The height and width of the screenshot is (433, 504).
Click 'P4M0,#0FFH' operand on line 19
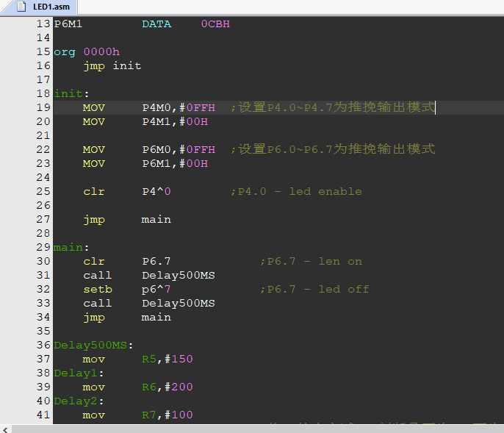coord(179,108)
